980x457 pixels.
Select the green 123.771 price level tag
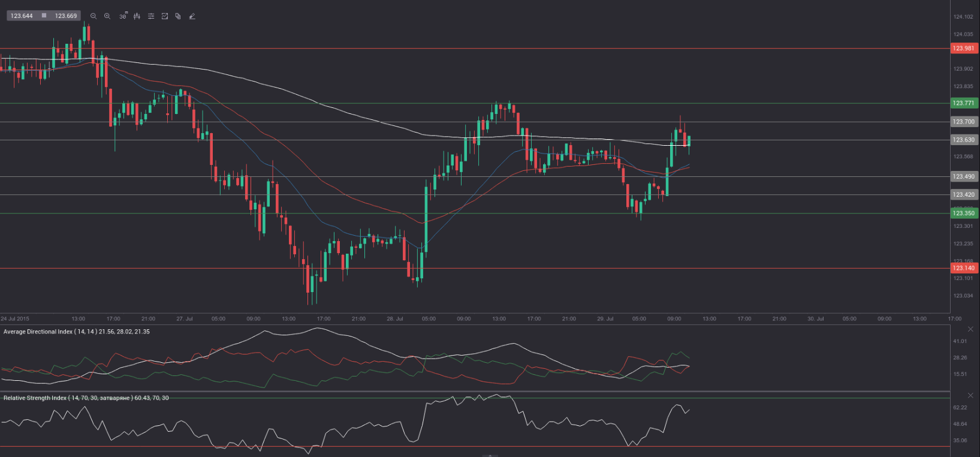click(963, 103)
